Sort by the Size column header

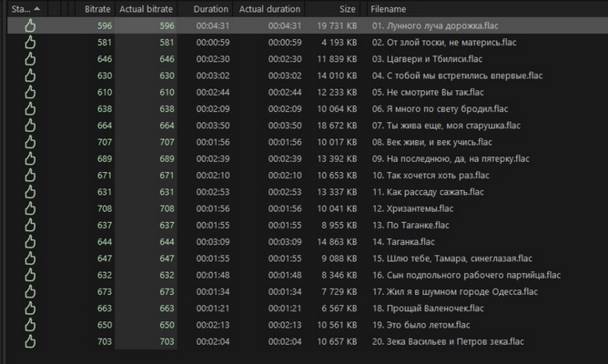coord(347,9)
